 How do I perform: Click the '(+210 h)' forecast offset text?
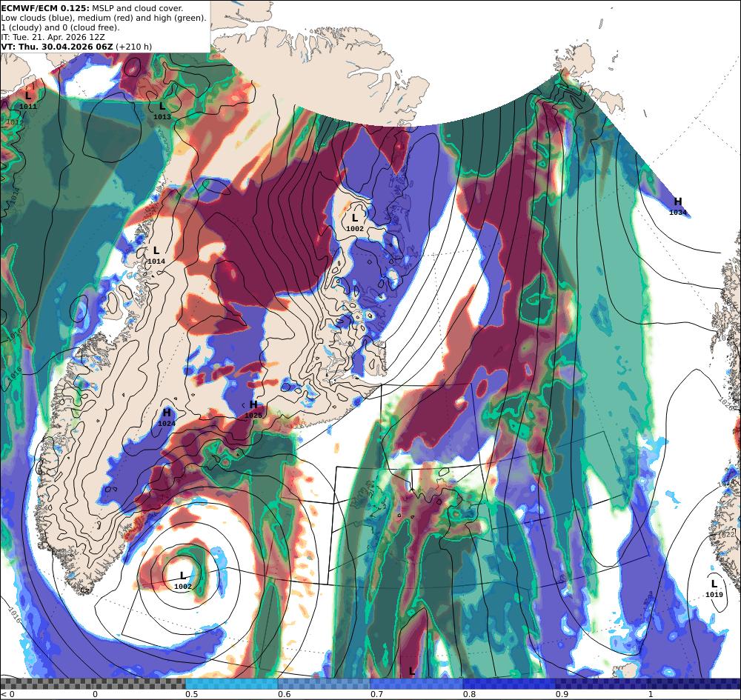click(x=133, y=46)
